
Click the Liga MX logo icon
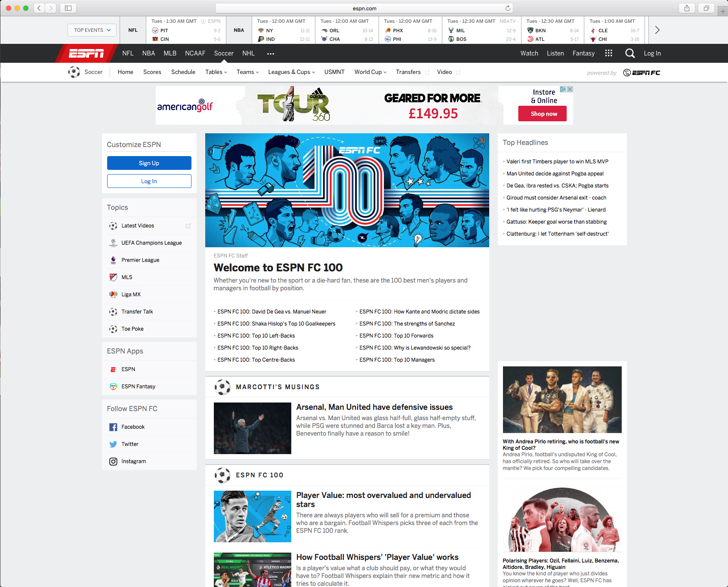coord(113,295)
